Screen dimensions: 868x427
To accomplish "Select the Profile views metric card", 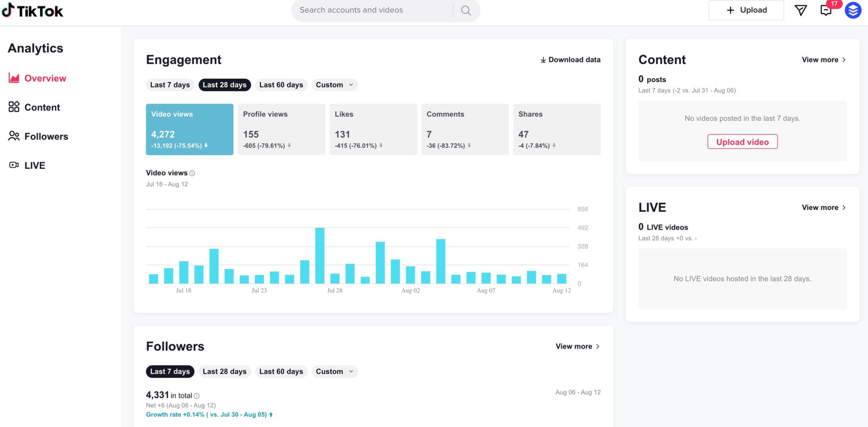I will pos(281,129).
